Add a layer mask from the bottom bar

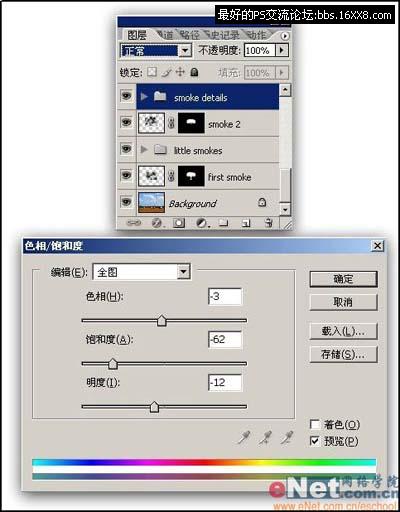pyautogui.click(x=179, y=223)
